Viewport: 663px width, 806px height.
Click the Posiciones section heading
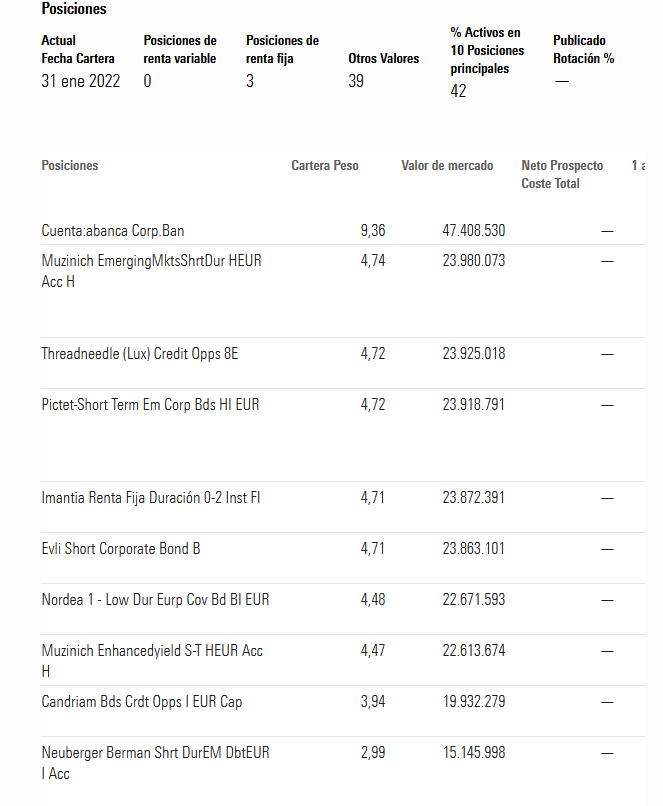[74, 9]
